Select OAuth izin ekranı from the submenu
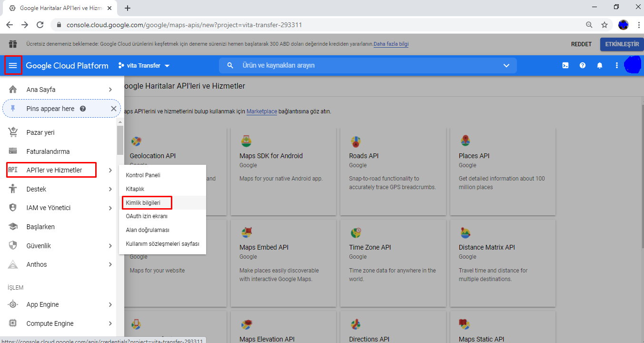644x343 pixels. 162,216
